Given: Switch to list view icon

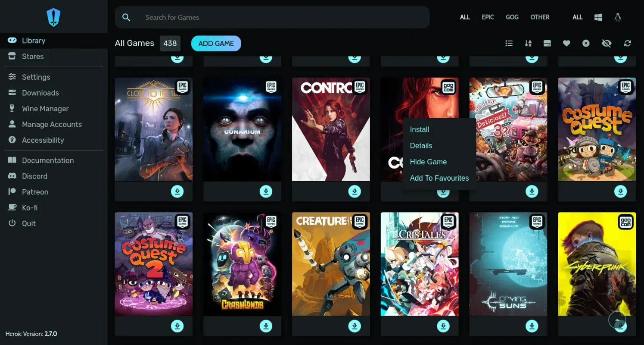Looking at the screenshot, I should coord(509,43).
